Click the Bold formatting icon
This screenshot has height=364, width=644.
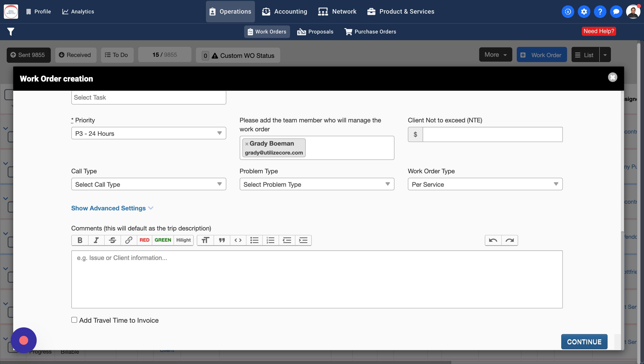(x=80, y=240)
